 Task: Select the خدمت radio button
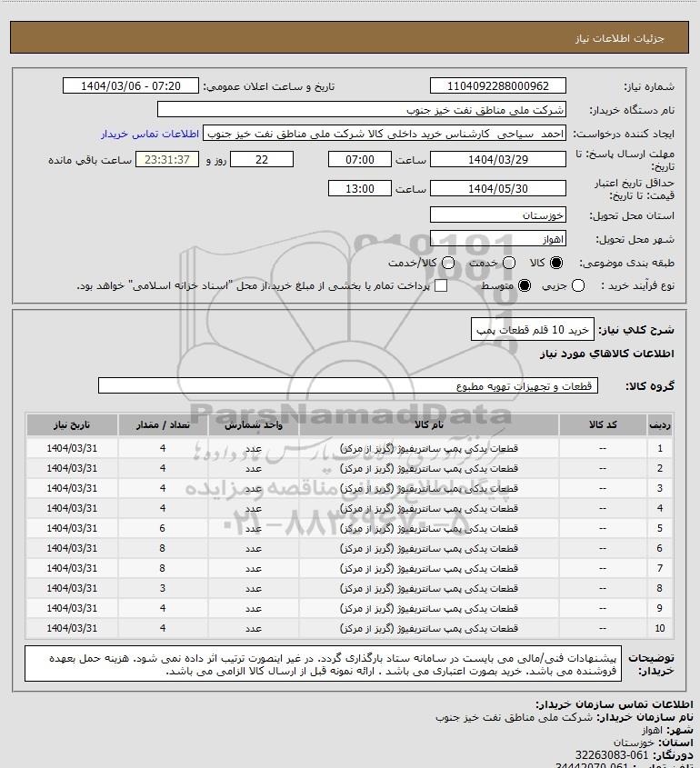(509, 263)
